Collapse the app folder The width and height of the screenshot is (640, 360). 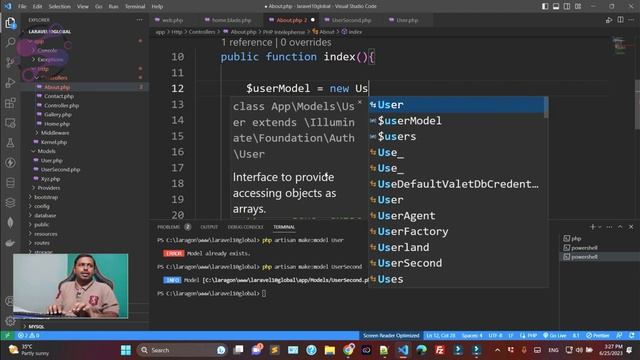[39, 41]
